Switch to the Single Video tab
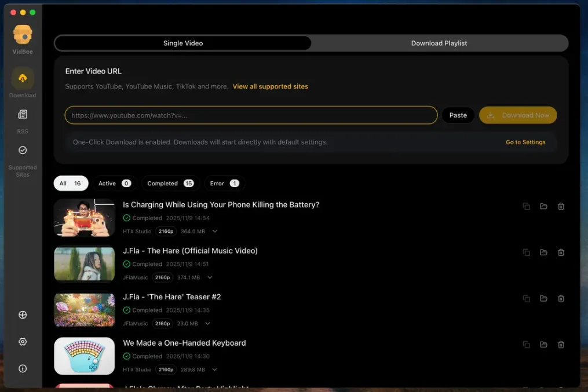Screen dimensions: 588x392 click(183, 43)
